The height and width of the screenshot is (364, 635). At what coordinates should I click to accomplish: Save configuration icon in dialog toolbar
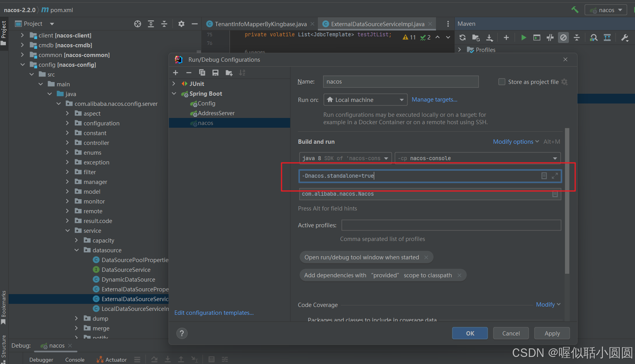(x=215, y=73)
